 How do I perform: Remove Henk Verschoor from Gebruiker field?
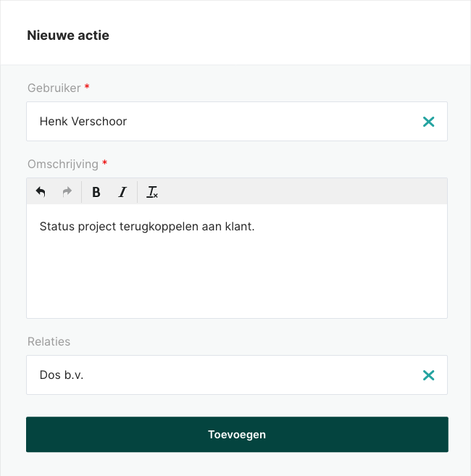coord(428,122)
